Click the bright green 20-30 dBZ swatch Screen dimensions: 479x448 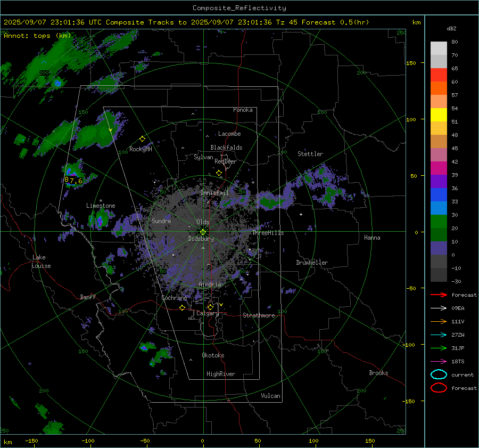[439, 222]
